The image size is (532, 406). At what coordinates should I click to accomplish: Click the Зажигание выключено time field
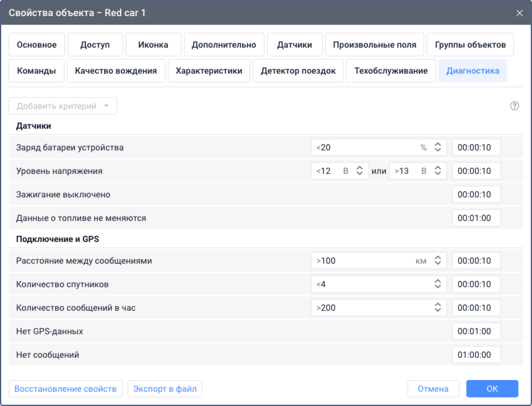coord(476,194)
